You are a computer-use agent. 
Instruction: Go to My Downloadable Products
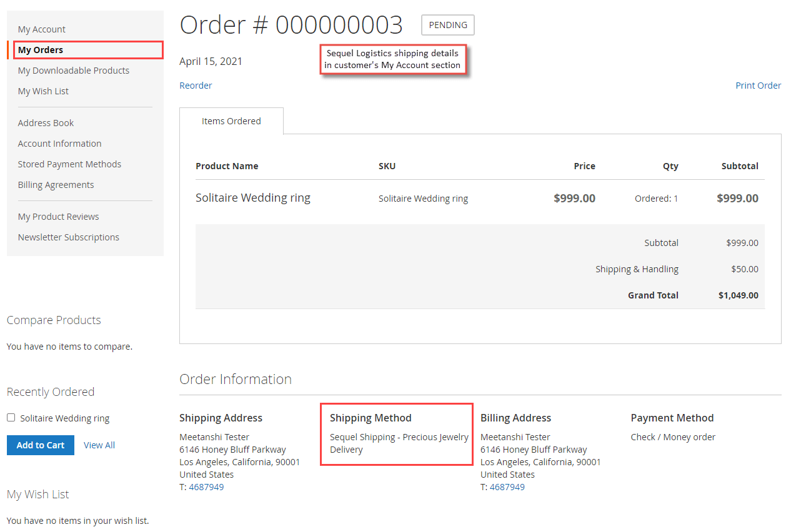tap(73, 70)
